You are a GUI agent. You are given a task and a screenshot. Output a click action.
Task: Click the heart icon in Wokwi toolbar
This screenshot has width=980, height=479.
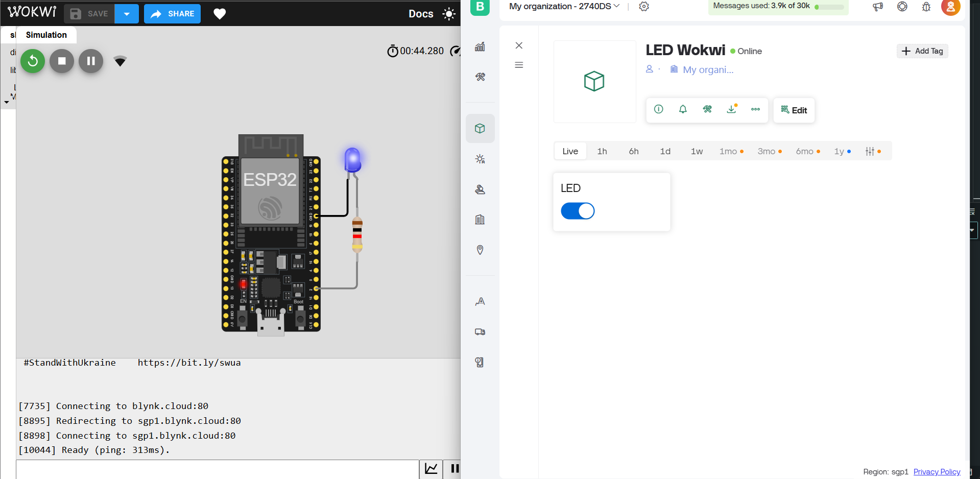point(220,14)
